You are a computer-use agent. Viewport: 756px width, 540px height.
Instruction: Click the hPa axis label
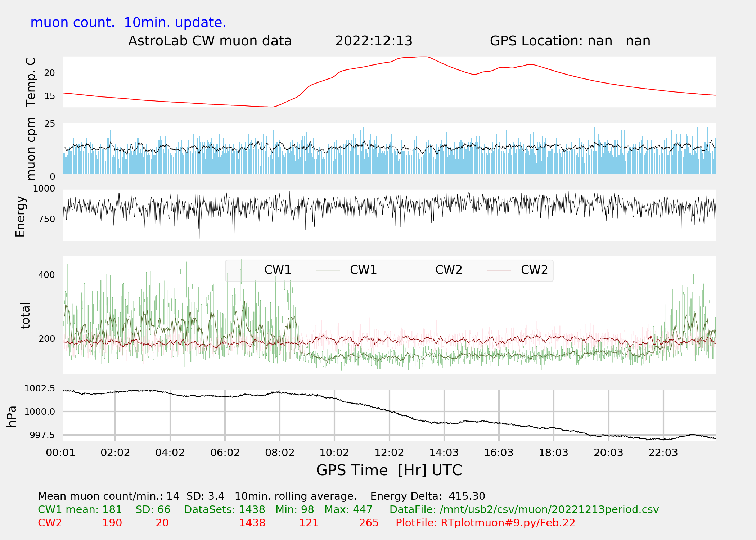12,417
